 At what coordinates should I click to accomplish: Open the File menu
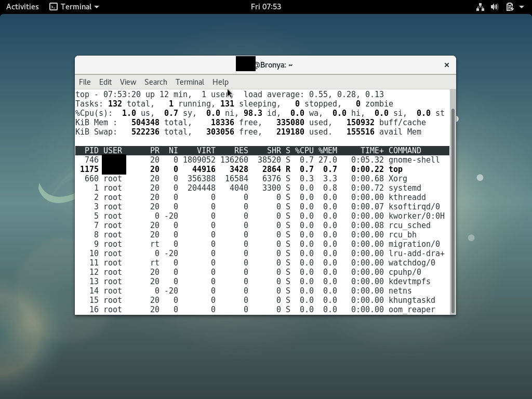tap(84, 82)
